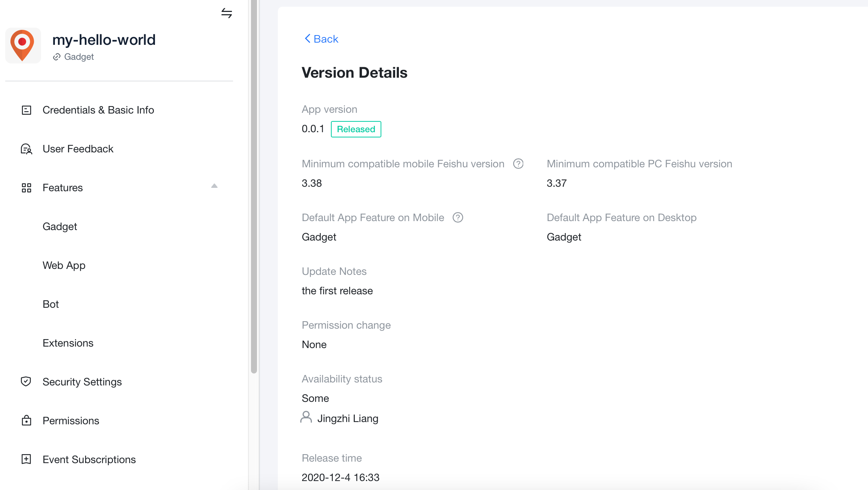The height and width of the screenshot is (490, 868).
Task: Open Extensions in the sidebar
Action: [68, 343]
